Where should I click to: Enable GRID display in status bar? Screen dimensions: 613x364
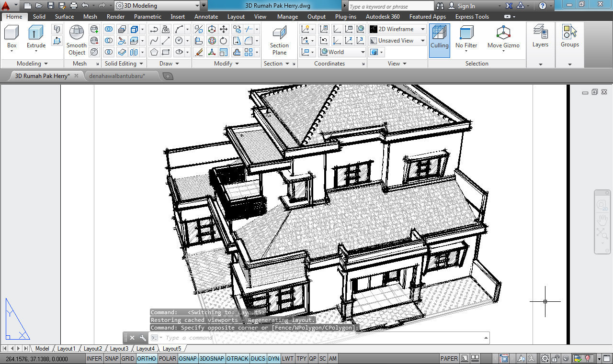point(127,359)
